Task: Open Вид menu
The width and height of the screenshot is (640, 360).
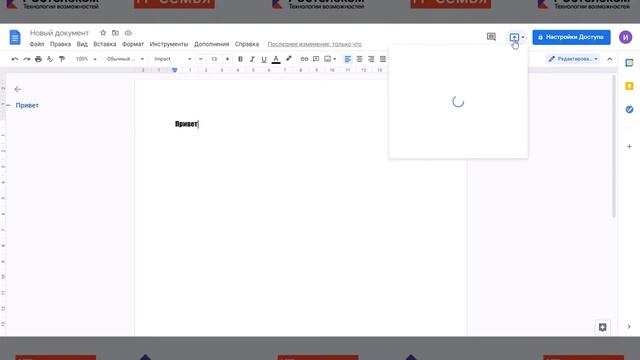Action: coord(82,44)
